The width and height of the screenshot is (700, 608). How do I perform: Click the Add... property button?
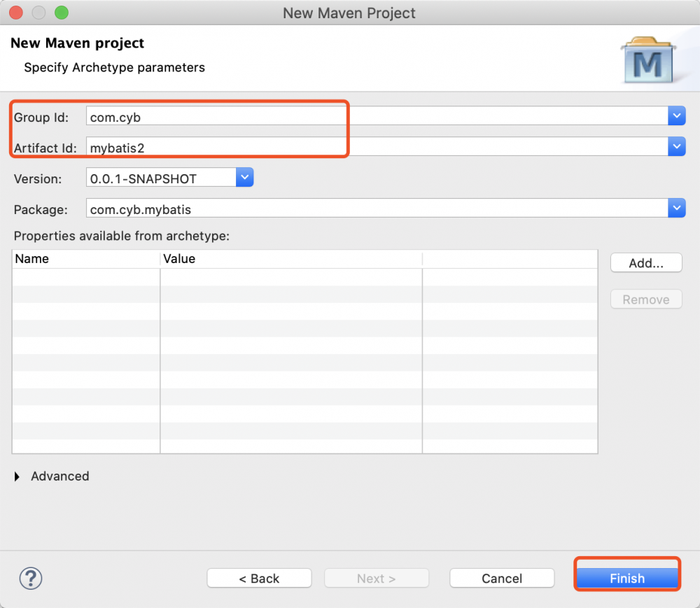tap(646, 263)
